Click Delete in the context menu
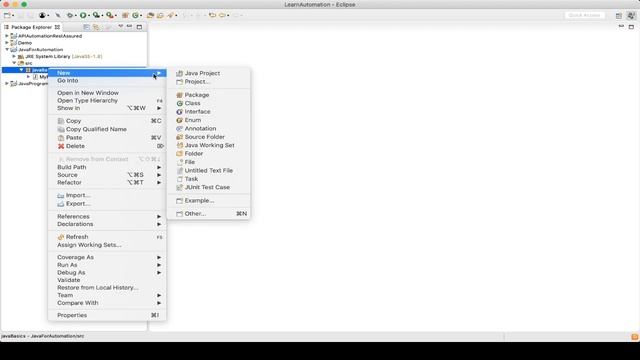 [107, 146]
